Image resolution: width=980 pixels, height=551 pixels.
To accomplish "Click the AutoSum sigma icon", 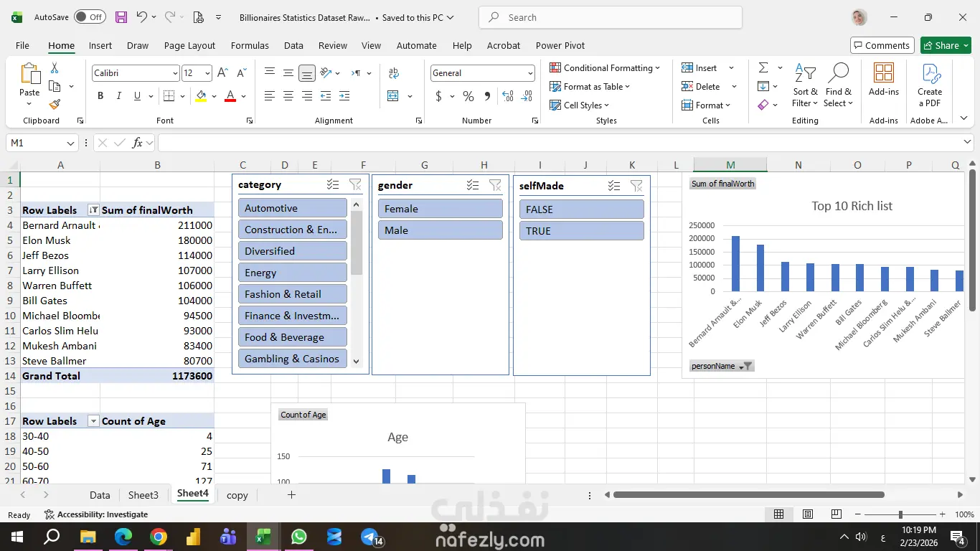I will pos(763,67).
